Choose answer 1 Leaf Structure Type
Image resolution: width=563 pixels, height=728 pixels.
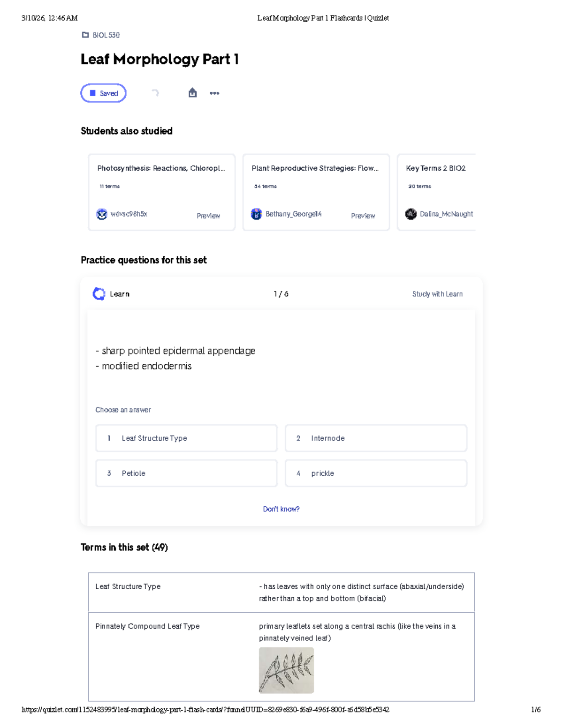coord(186,438)
